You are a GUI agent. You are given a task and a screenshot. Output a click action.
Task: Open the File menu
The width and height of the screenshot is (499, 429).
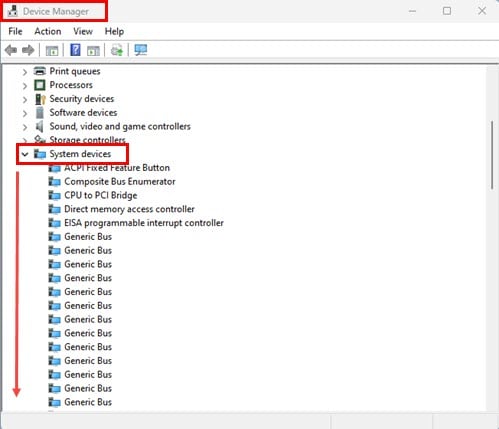coord(15,31)
